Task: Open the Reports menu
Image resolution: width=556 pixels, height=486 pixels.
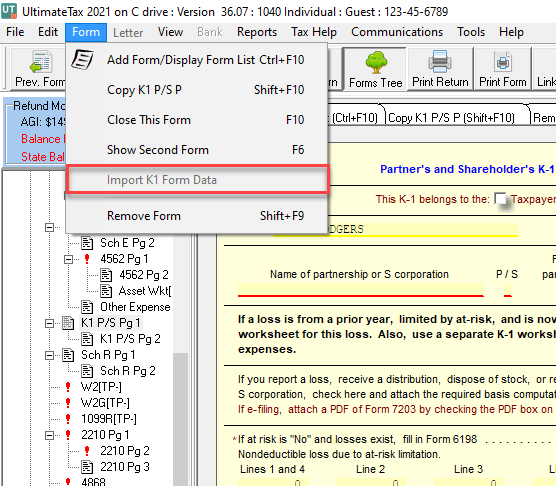Action: (257, 32)
